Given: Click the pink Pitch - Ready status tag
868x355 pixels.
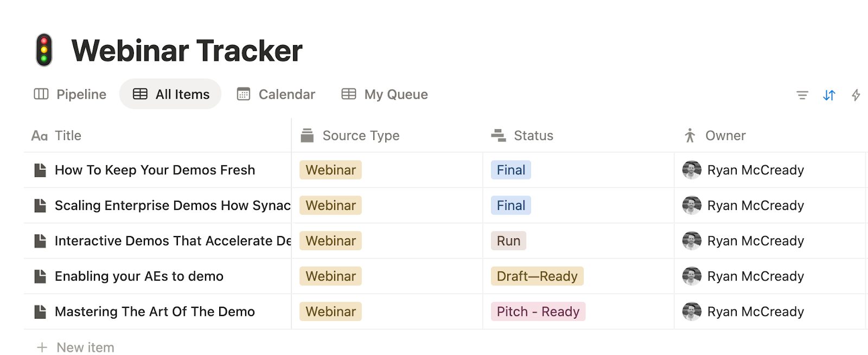Looking at the screenshot, I should [x=538, y=312].
